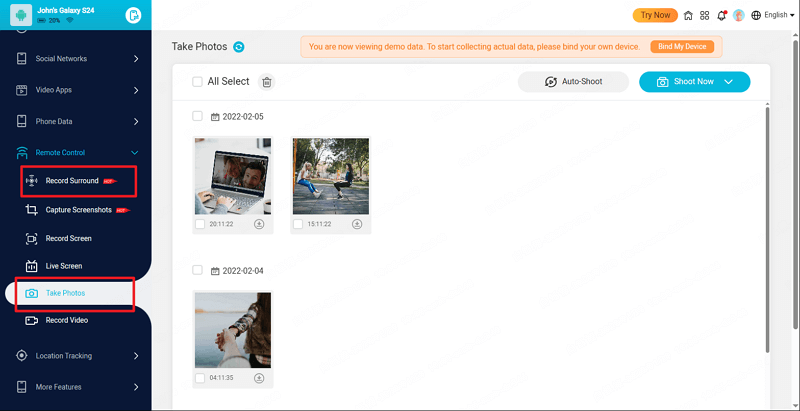This screenshot has height=411, width=800.
Task: Click the user avatar icon
Action: (738, 15)
